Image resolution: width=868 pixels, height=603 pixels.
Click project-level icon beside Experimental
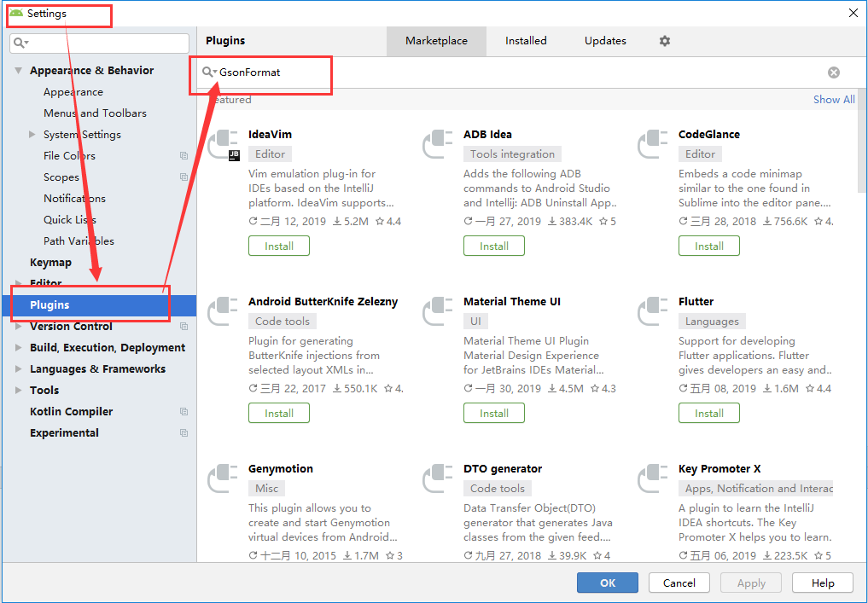click(184, 432)
